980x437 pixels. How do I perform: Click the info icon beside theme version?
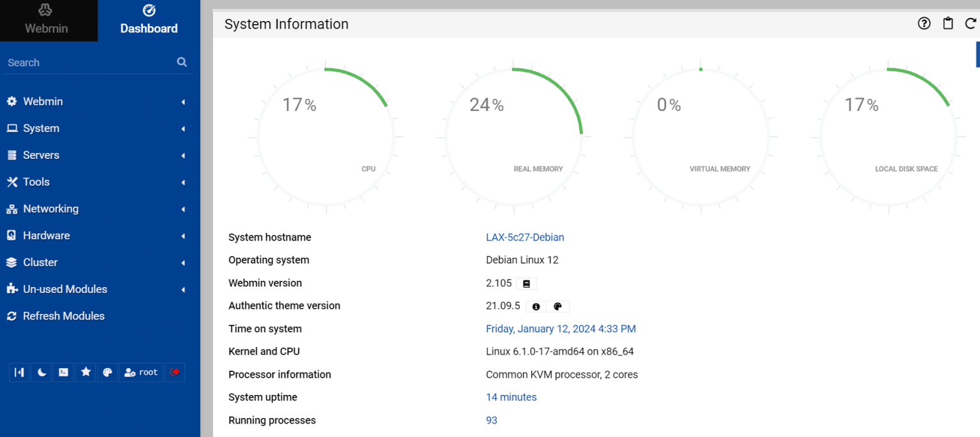point(536,306)
